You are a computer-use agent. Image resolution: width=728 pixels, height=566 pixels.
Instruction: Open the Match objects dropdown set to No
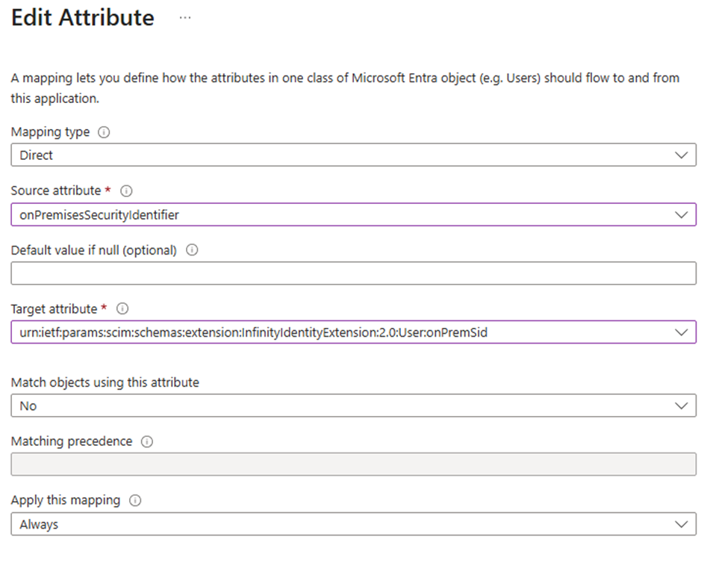point(352,405)
